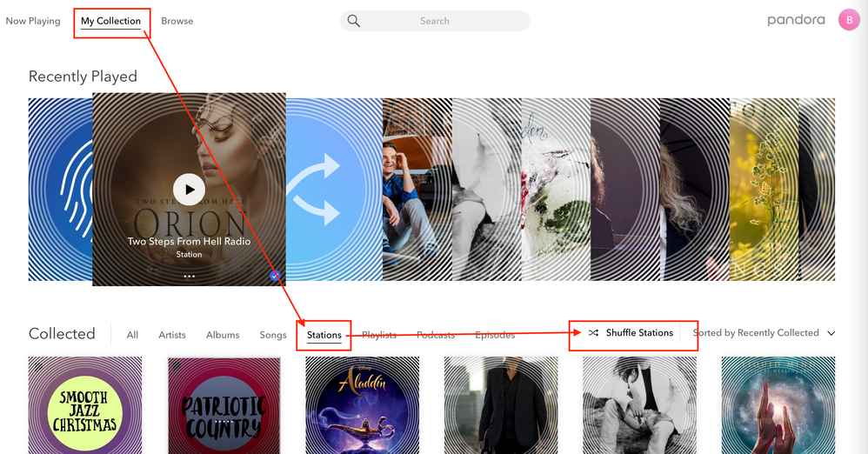Filter collection by Stations
The image size is (868, 454).
(324, 335)
